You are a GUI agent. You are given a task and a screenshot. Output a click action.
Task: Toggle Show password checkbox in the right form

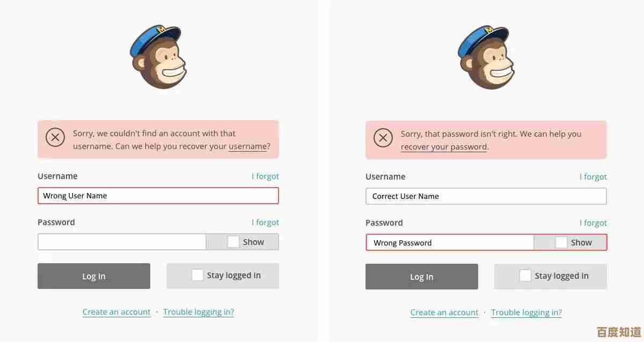561,242
